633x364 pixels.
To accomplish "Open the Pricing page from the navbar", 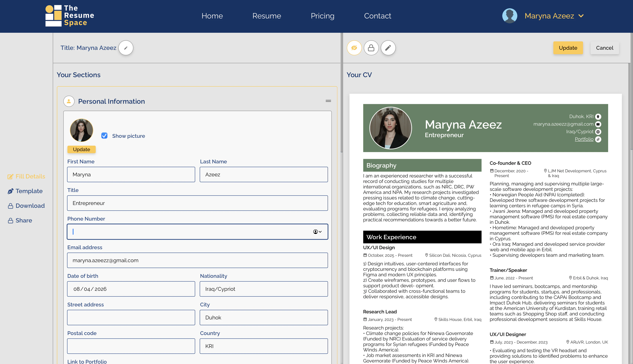I will tap(323, 16).
